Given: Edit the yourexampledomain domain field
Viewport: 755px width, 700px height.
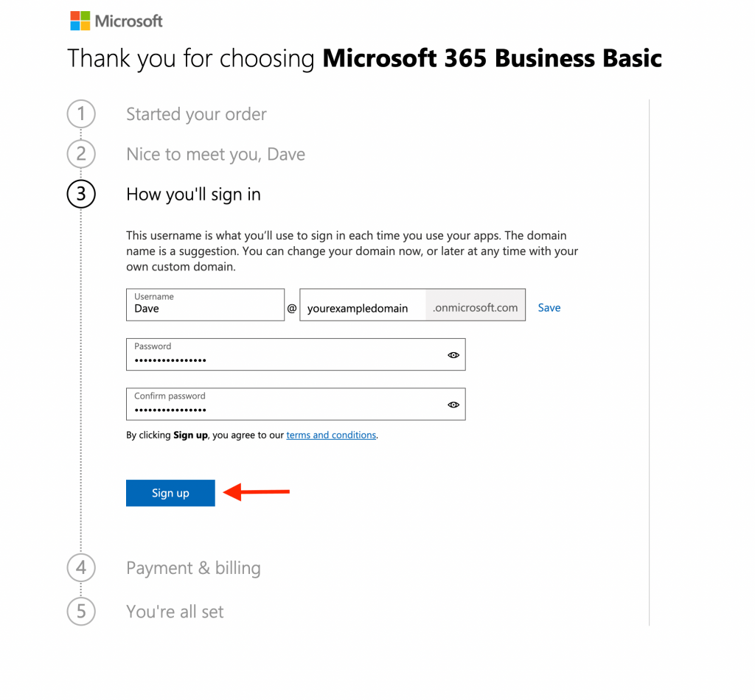Looking at the screenshot, I should pyautogui.click(x=363, y=309).
